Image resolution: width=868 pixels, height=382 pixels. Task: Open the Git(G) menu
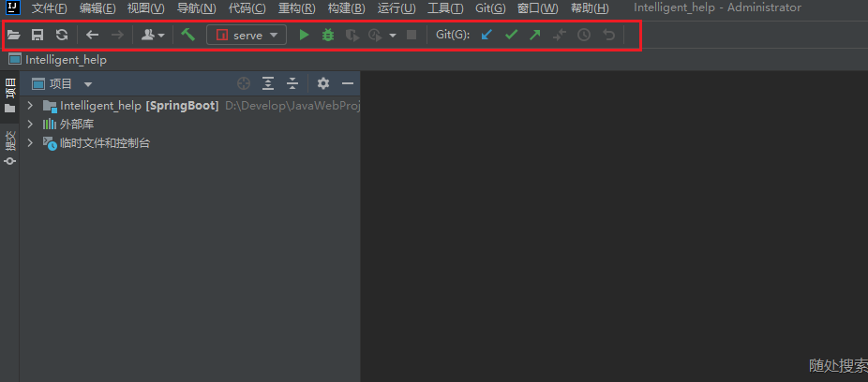point(489,8)
